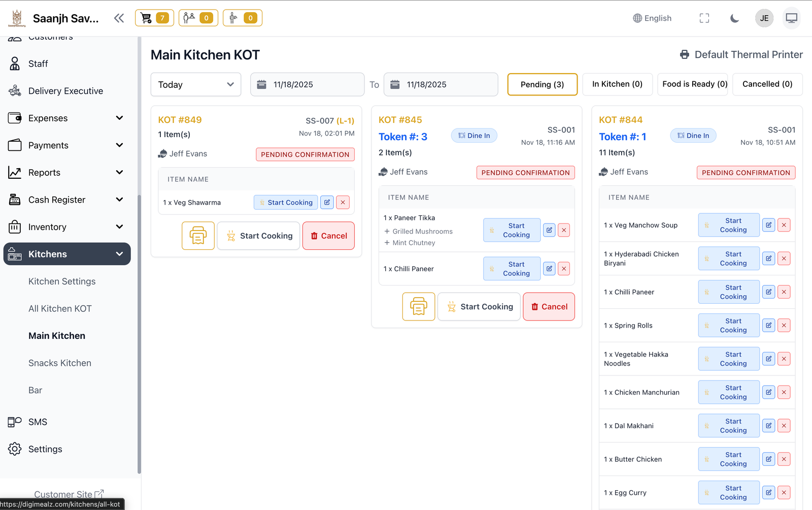This screenshot has width=812, height=510.
Task: Print KOT #845 using the printer icon
Action: point(418,307)
